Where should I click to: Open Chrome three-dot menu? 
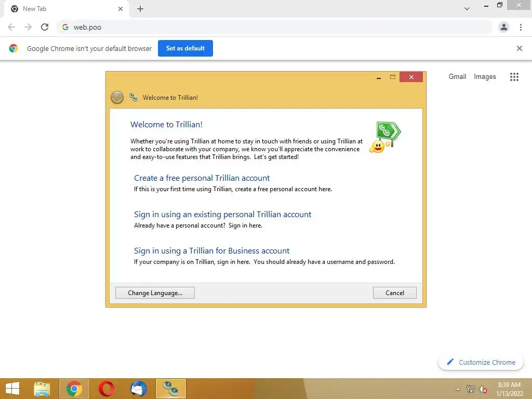(521, 27)
